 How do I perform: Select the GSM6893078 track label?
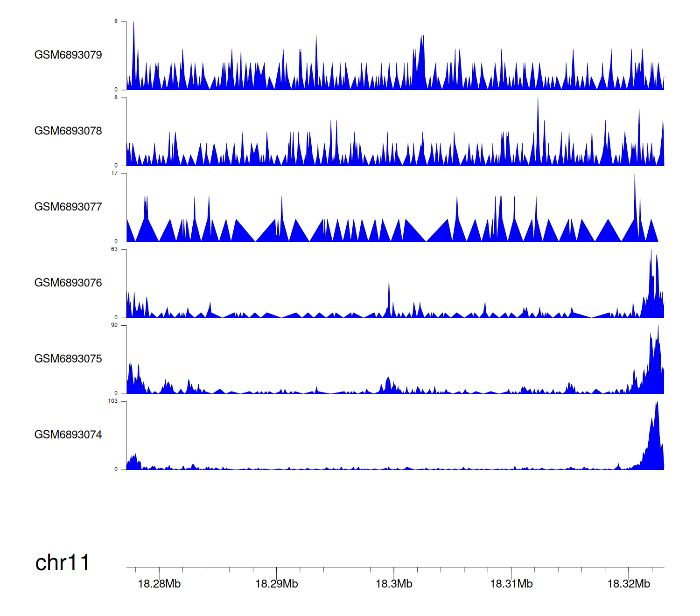(x=68, y=131)
